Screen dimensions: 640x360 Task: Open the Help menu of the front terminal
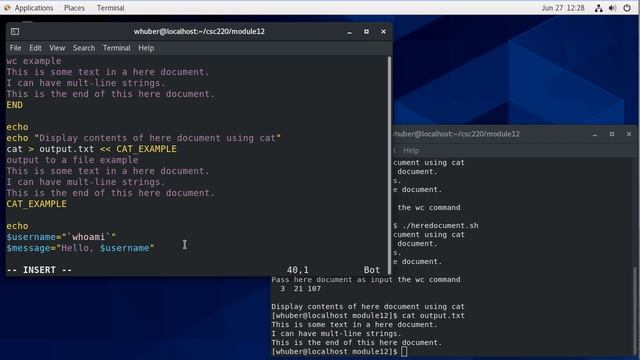tap(146, 48)
